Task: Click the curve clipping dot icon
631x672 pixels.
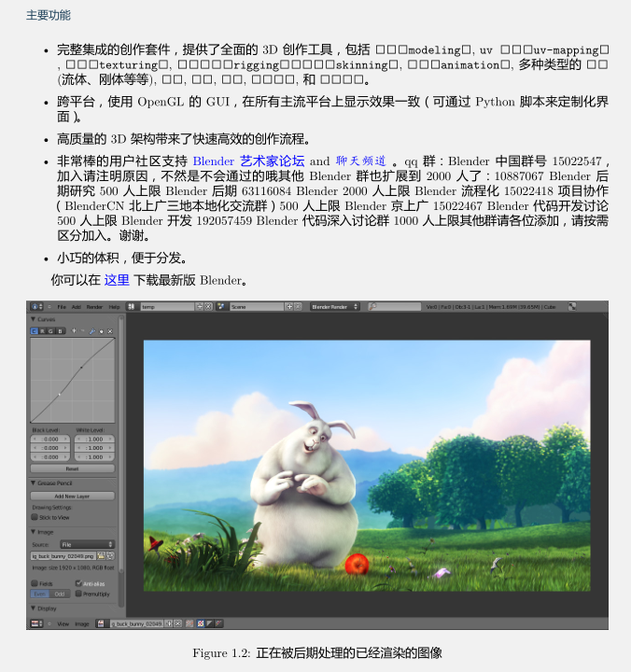Action: tap(102, 331)
